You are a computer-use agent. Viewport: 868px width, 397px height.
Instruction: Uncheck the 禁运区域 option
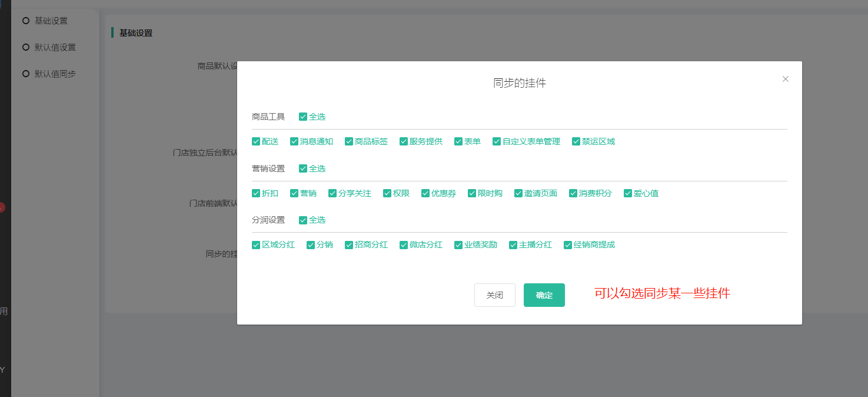coord(576,141)
